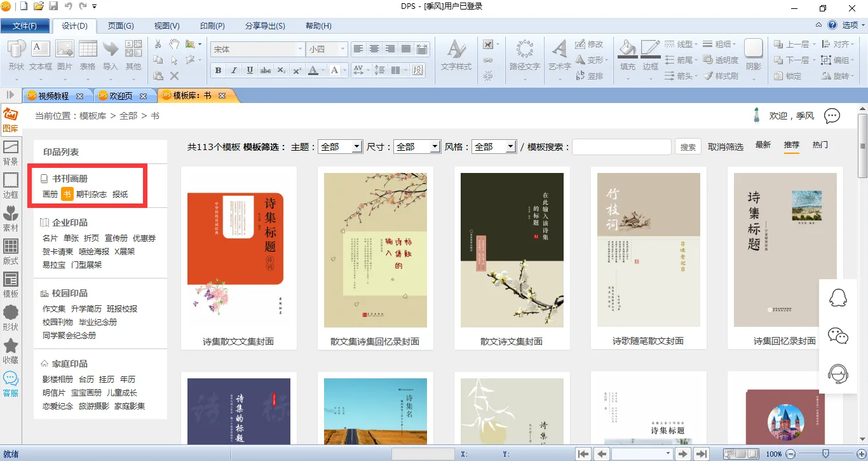
Task: Toggle underline formatting
Action: click(x=250, y=71)
